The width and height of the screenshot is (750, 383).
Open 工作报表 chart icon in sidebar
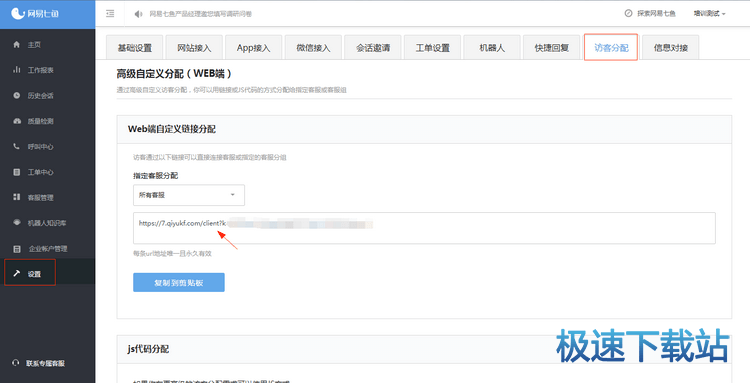pos(17,70)
